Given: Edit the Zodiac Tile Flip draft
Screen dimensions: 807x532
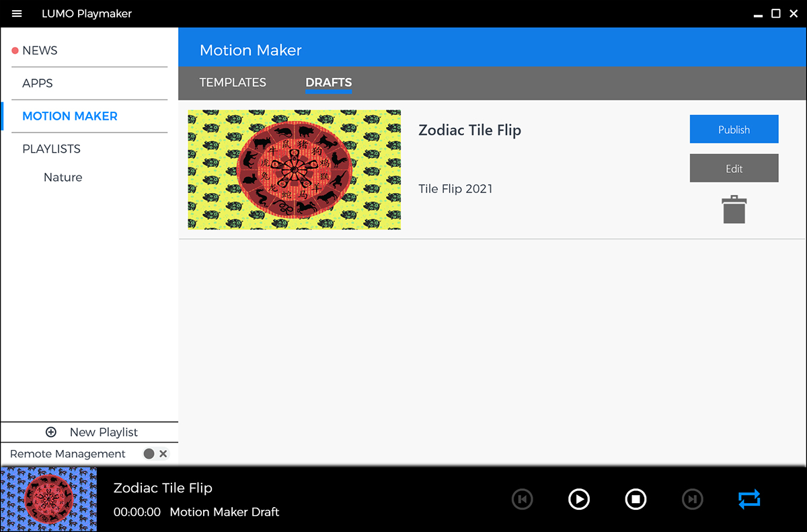Looking at the screenshot, I should tap(734, 168).
